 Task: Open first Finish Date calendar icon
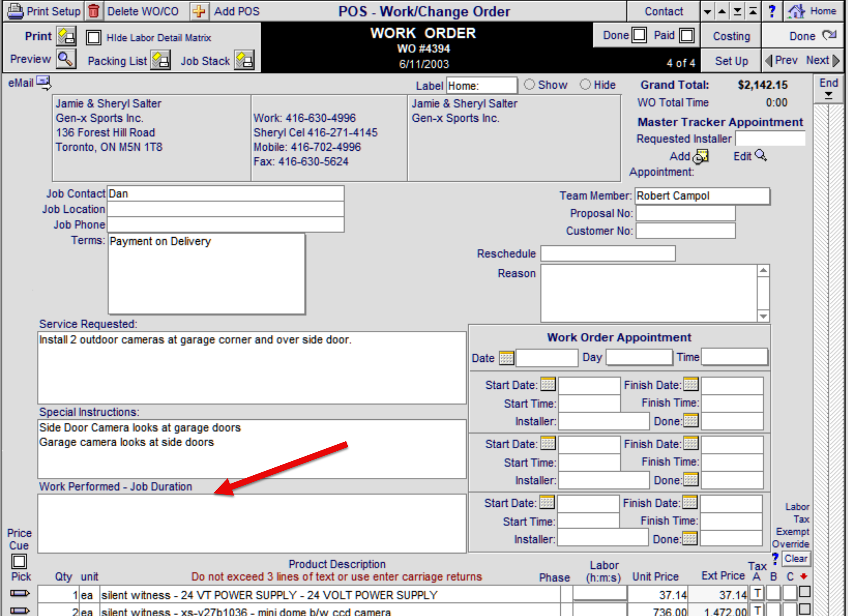[691, 384]
